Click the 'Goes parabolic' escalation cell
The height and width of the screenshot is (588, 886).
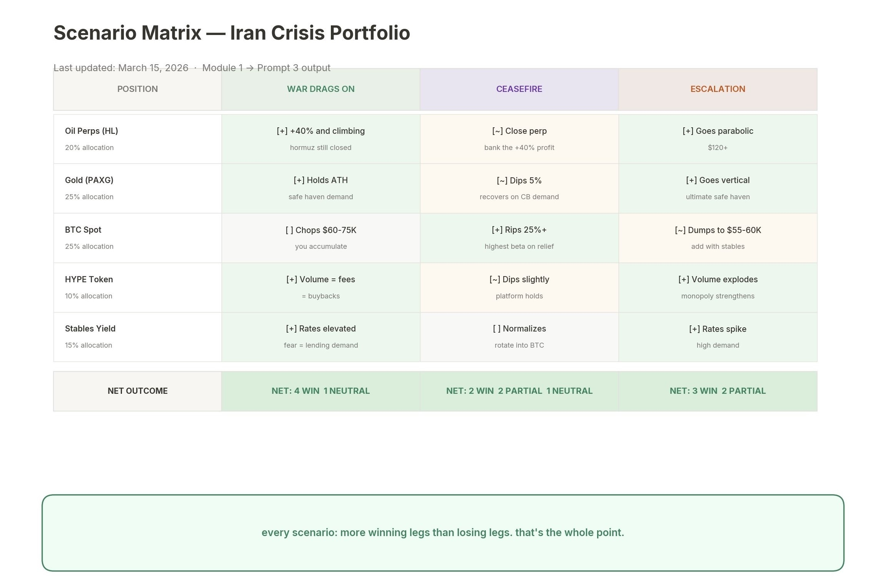717,139
